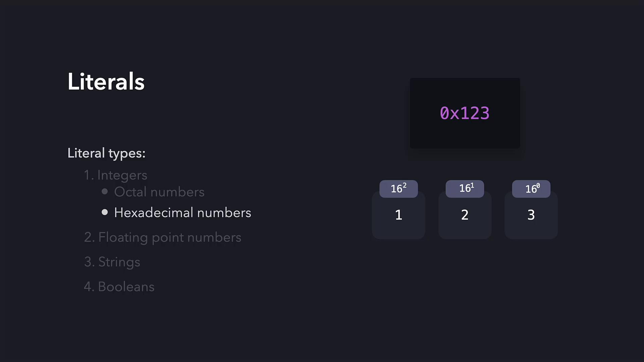Click the 16⁰ place-value label

tap(531, 189)
